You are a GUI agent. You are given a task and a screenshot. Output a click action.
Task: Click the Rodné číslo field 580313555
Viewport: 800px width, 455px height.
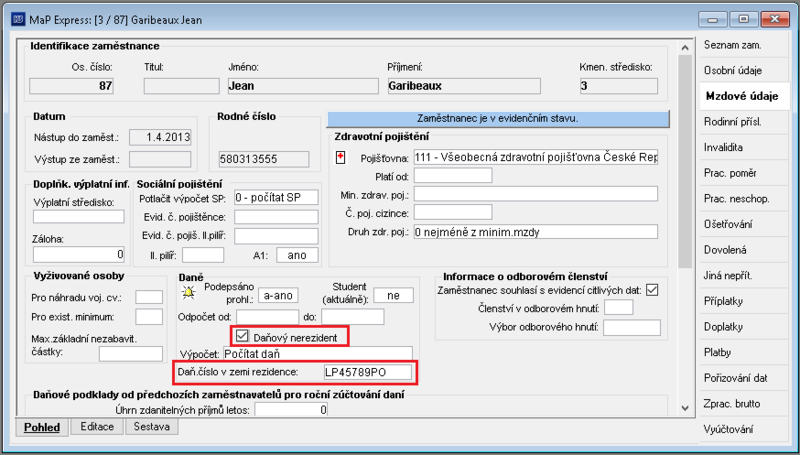tap(264, 159)
